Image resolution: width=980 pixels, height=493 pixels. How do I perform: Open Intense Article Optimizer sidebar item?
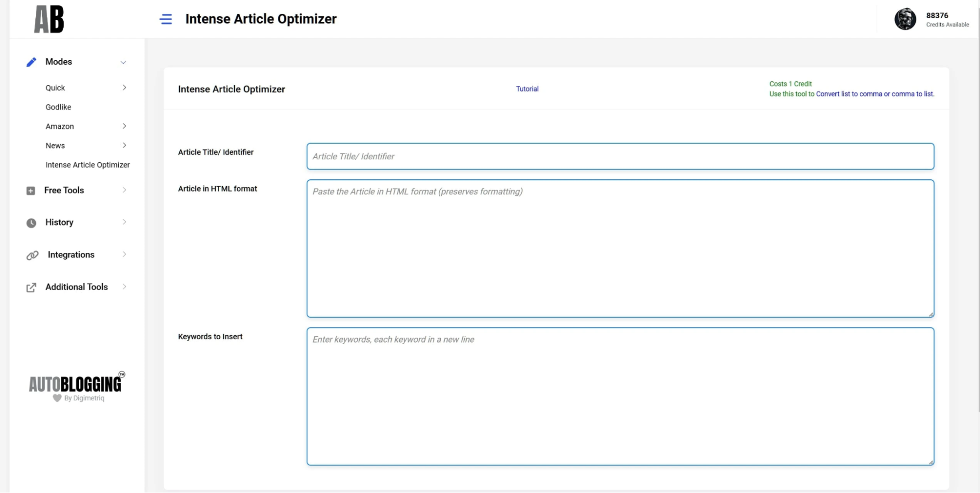pos(88,165)
